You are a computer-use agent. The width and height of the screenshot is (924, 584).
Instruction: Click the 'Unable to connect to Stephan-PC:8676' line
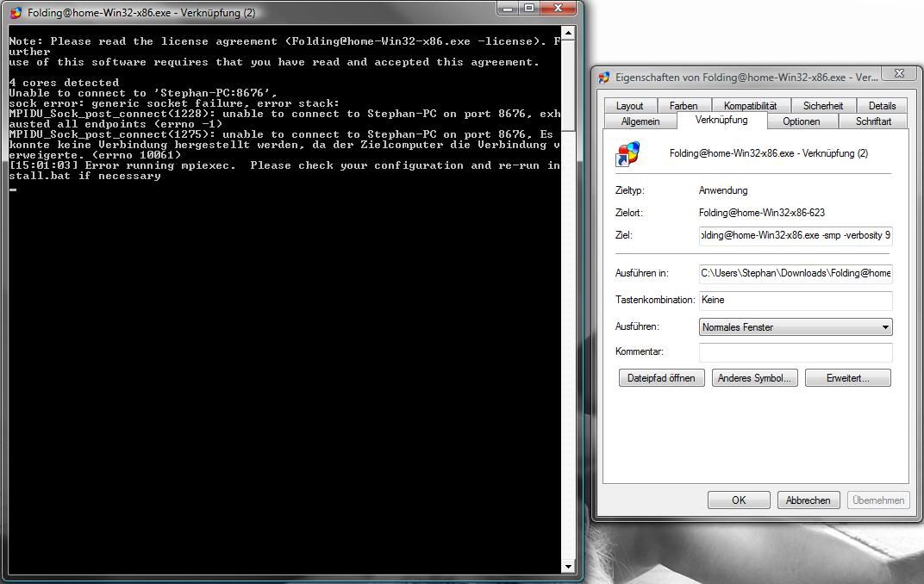[x=142, y=93]
